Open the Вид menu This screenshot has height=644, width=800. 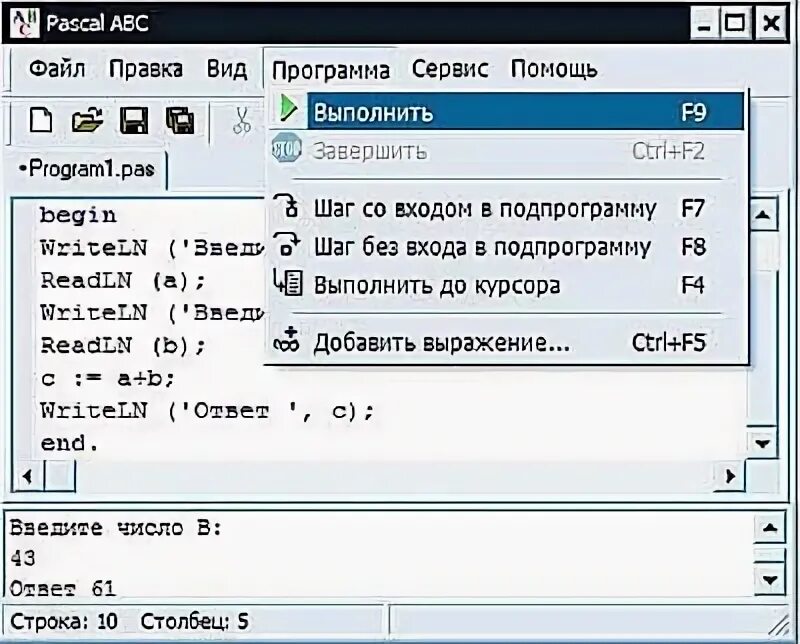[227, 69]
